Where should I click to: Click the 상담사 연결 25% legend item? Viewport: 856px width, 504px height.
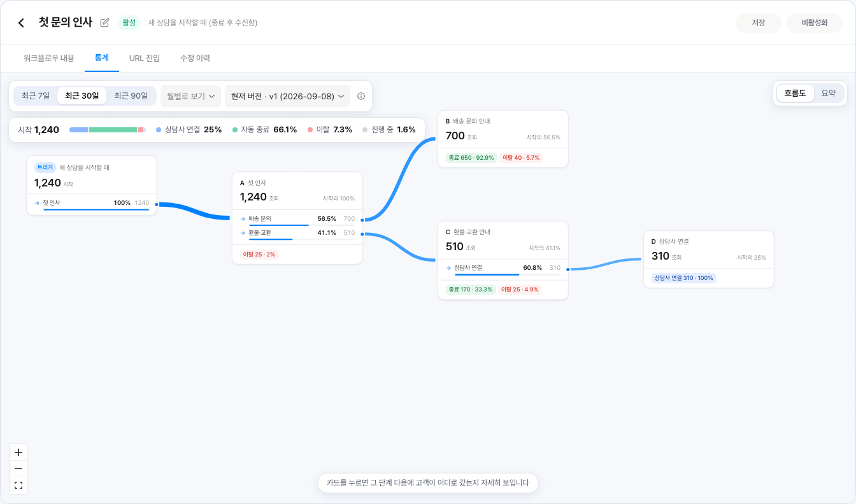tap(189, 130)
